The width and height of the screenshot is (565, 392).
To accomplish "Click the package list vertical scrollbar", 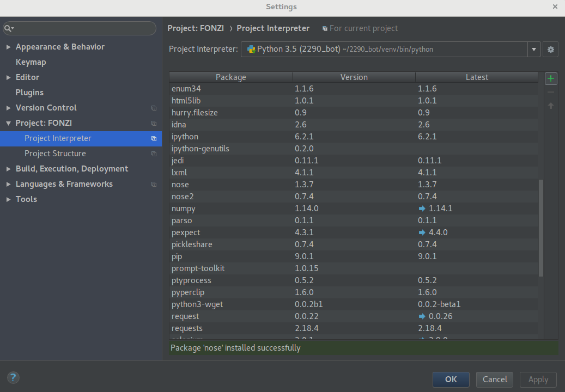I will point(541,228).
